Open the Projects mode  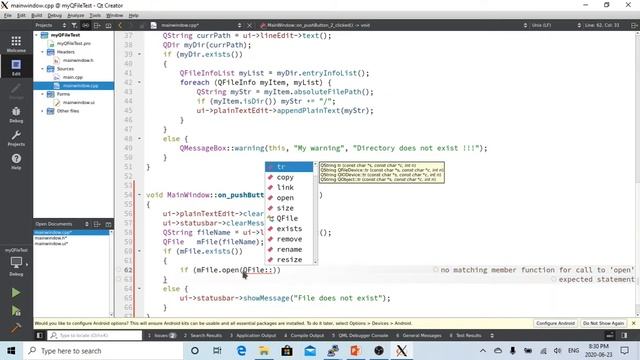16,138
